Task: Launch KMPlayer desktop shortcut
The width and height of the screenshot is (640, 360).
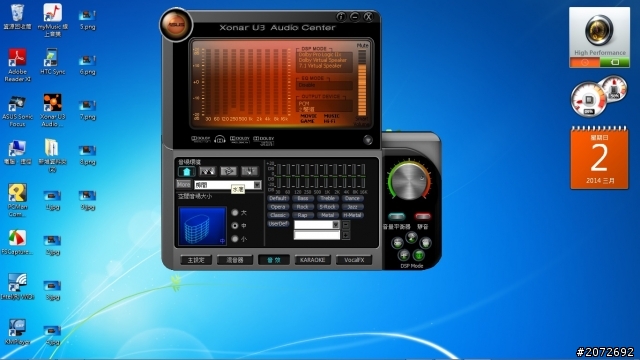Action: 17,332
